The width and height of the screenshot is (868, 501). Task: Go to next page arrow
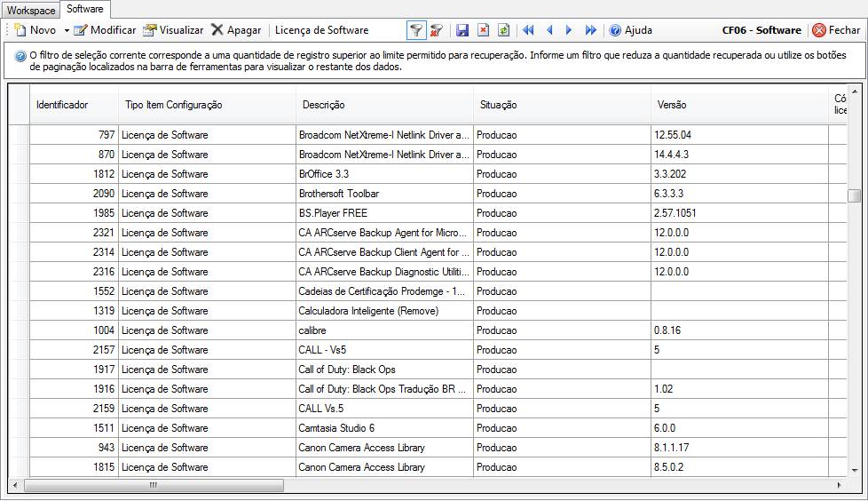569,30
